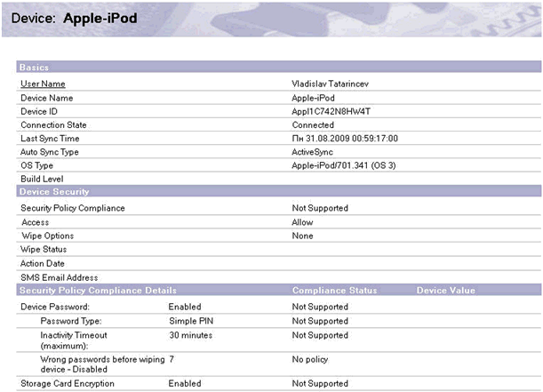Select the 'No policy' compliance status

[310, 359]
